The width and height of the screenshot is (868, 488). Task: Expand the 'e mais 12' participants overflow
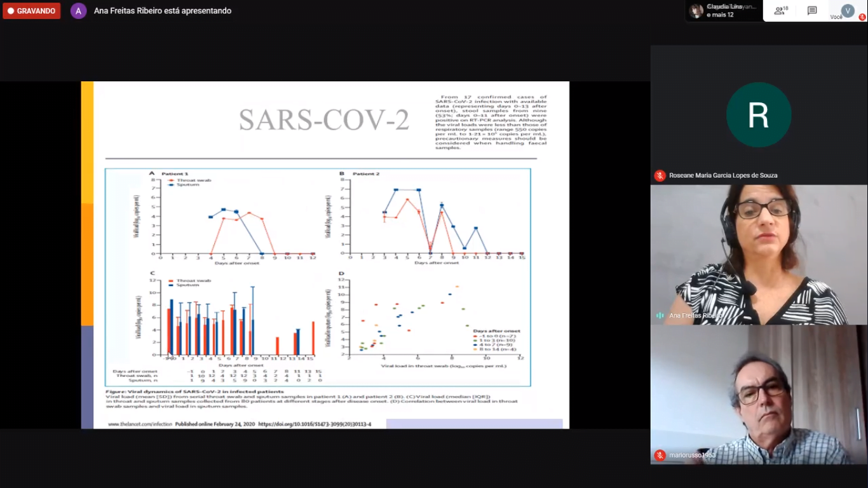click(x=721, y=15)
